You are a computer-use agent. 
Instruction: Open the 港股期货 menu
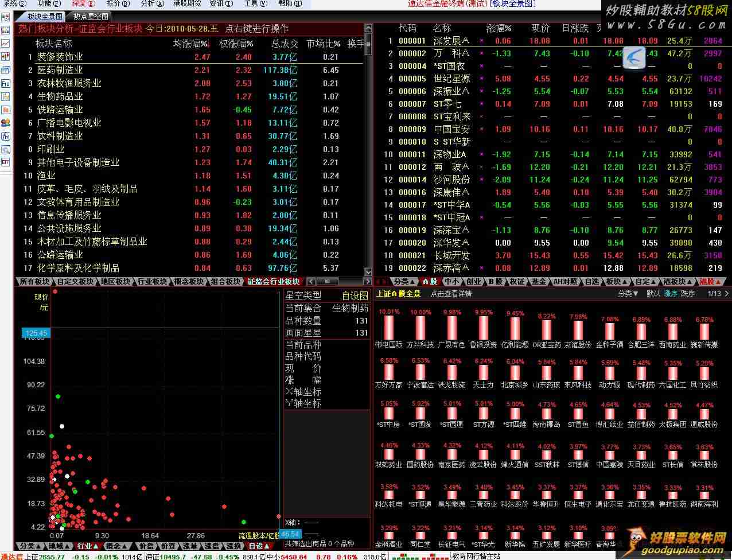[x=187, y=3]
